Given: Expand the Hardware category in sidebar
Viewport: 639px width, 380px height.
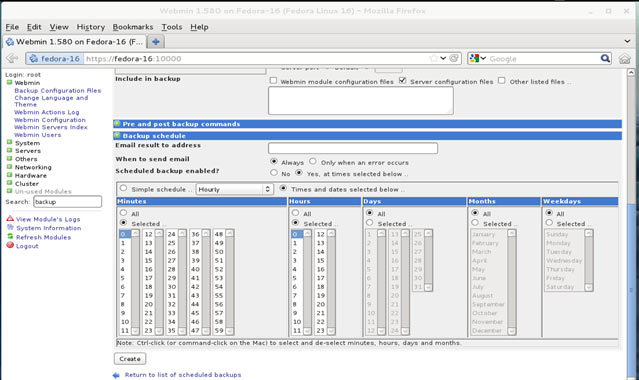Looking at the screenshot, I should (x=9, y=175).
